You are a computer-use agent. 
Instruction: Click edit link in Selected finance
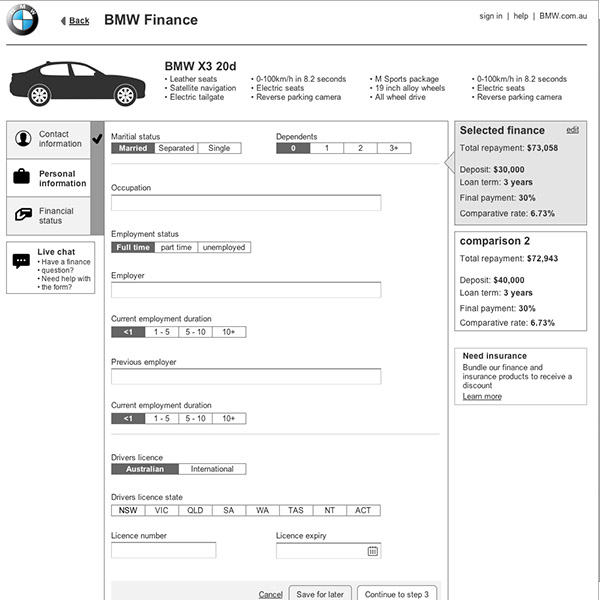pyautogui.click(x=572, y=130)
